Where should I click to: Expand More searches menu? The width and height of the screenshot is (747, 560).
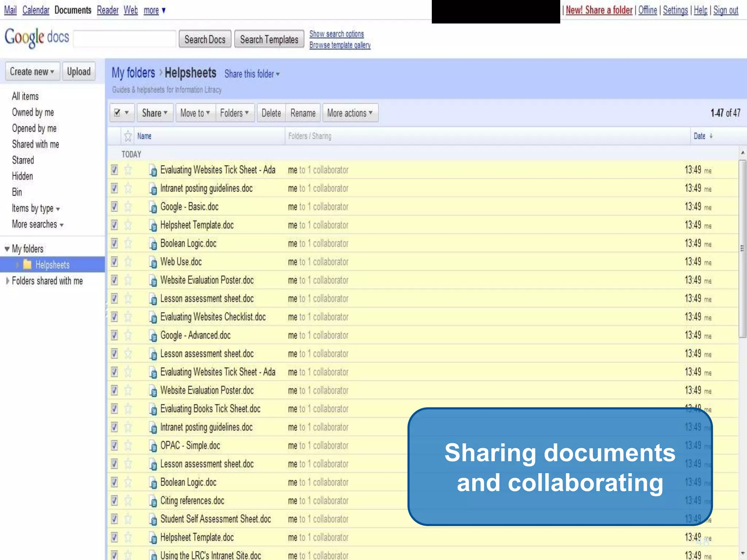[x=38, y=224]
